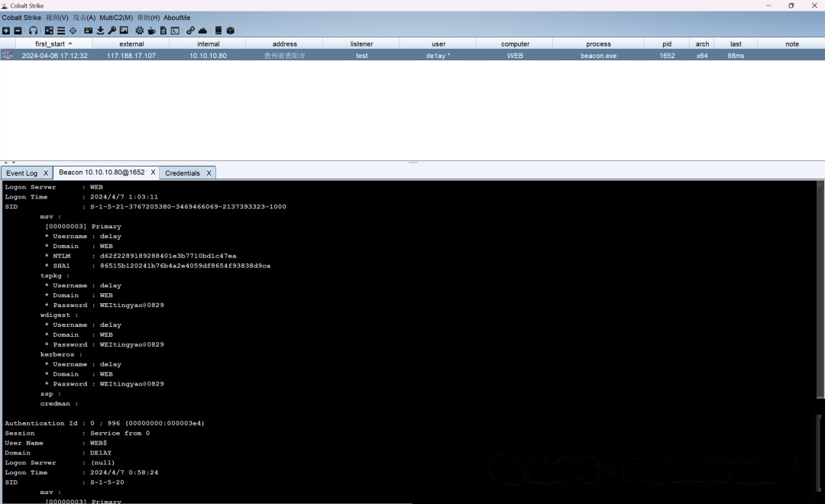
Task: Open the Help book icon
Action: point(218,31)
